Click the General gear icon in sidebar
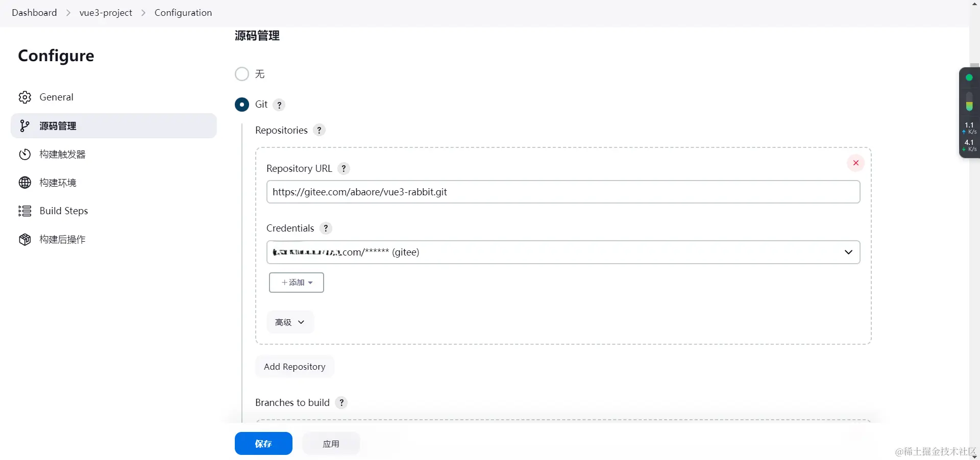 [25, 97]
